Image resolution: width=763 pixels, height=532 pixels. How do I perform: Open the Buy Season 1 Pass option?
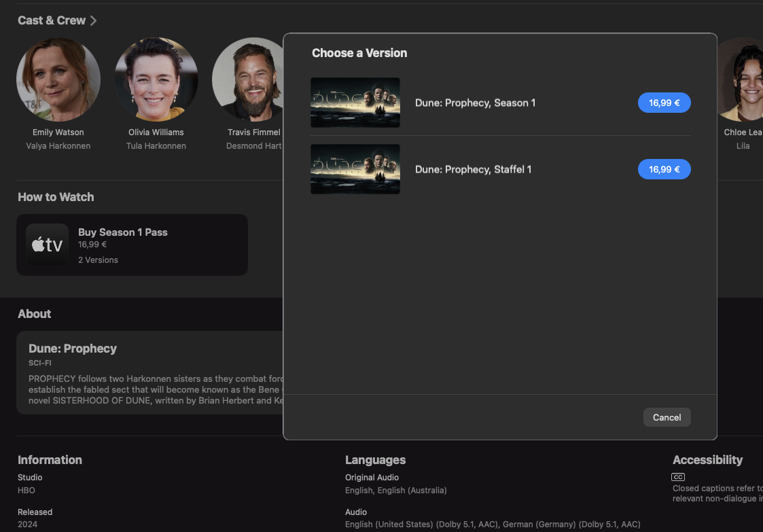tap(132, 245)
